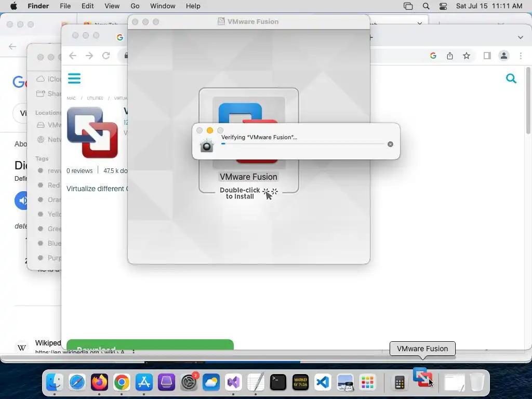Launch Safari from the Dock
This screenshot has width=532, height=399.
[x=77, y=382]
